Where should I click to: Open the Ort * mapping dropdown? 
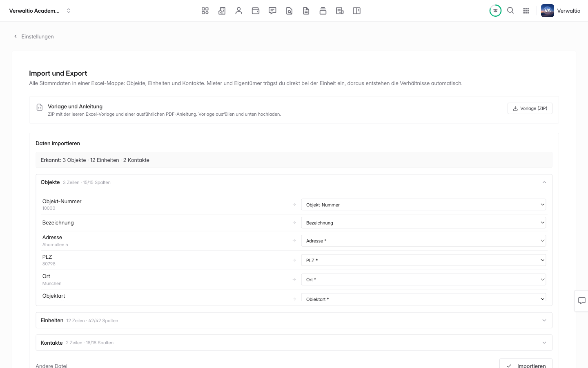[423, 280]
